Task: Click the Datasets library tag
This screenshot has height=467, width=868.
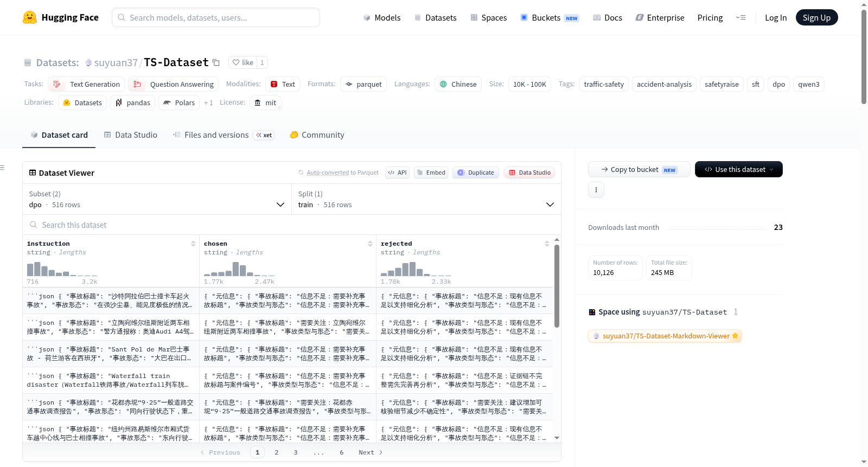Action: (82, 103)
